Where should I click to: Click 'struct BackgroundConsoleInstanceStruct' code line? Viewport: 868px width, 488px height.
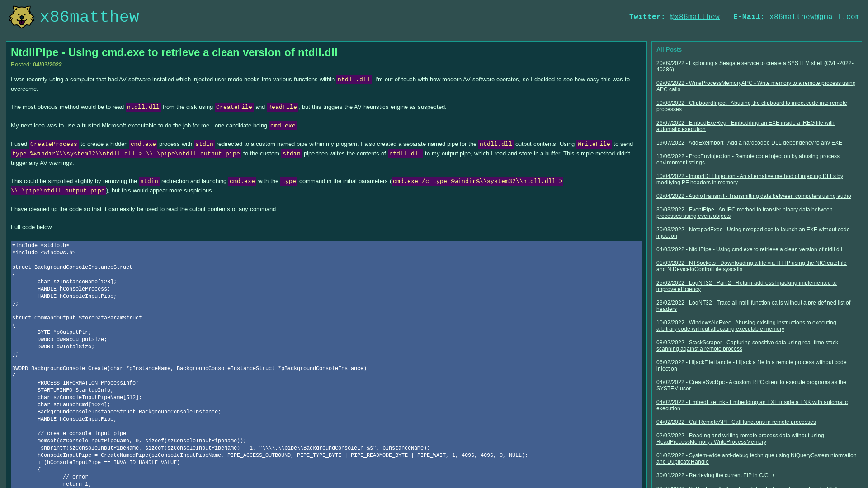tap(72, 267)
